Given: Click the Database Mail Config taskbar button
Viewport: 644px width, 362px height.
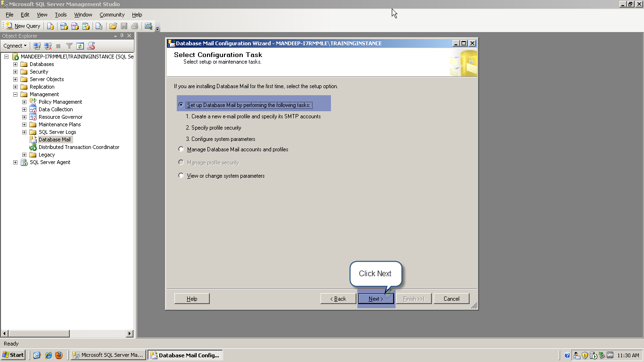Looking at the screenshot, I should (185, 355).
